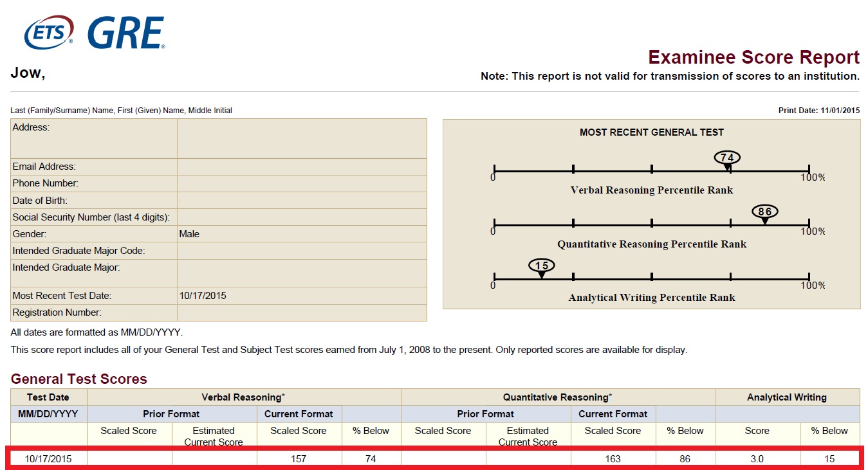Click the 0 label on the Analytical Writing scale

(x=493, y=285)
